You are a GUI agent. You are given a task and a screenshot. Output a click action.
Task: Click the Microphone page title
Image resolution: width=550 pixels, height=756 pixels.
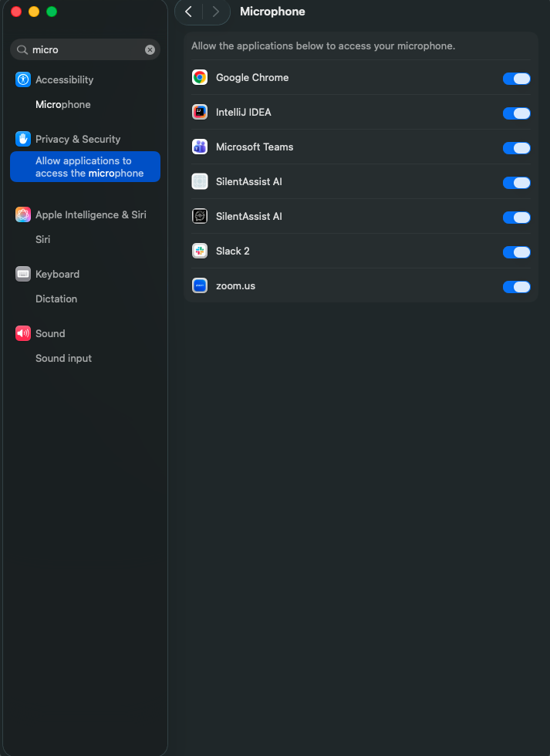tap(272, 12)
